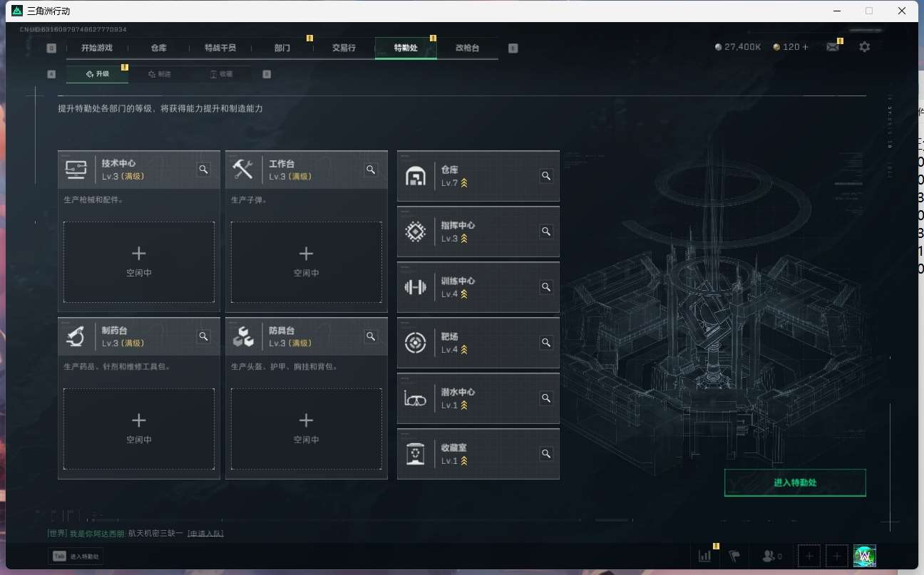The width and height of the screenshot is (924, 575).
Task: Select the 指挥中心 upgrade entry
Action: pyautogui.click(x=478, y=232)
